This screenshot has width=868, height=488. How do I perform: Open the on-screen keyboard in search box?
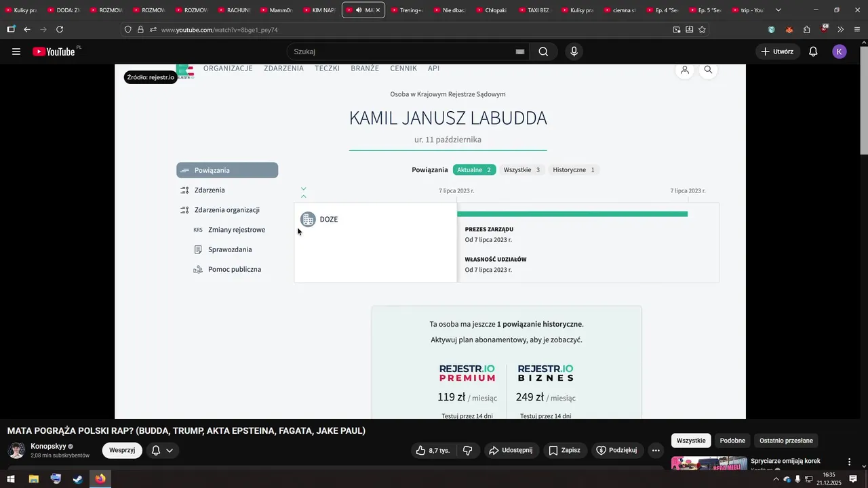click(520, 52)
